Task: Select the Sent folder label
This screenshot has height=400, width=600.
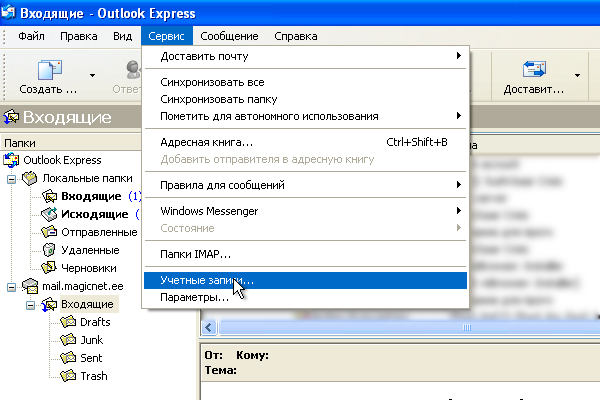Action: 91,358
